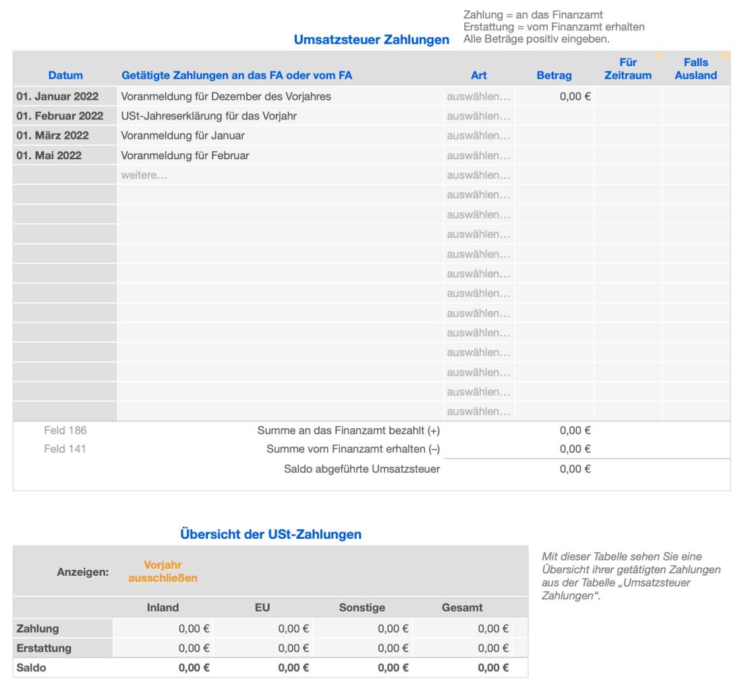This screenshot has width=742, height=700.
Task: Select the Feld 186 label cell
Action: tap(65, 430)
